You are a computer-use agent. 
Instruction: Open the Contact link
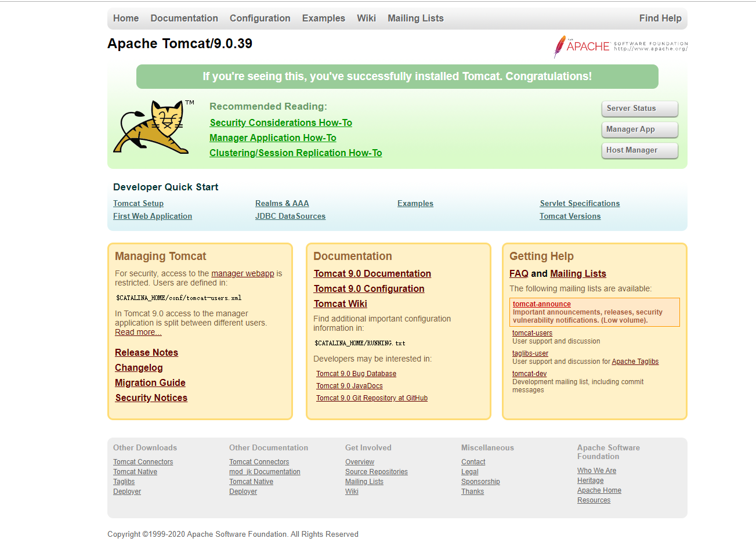(x=473, y=462)
